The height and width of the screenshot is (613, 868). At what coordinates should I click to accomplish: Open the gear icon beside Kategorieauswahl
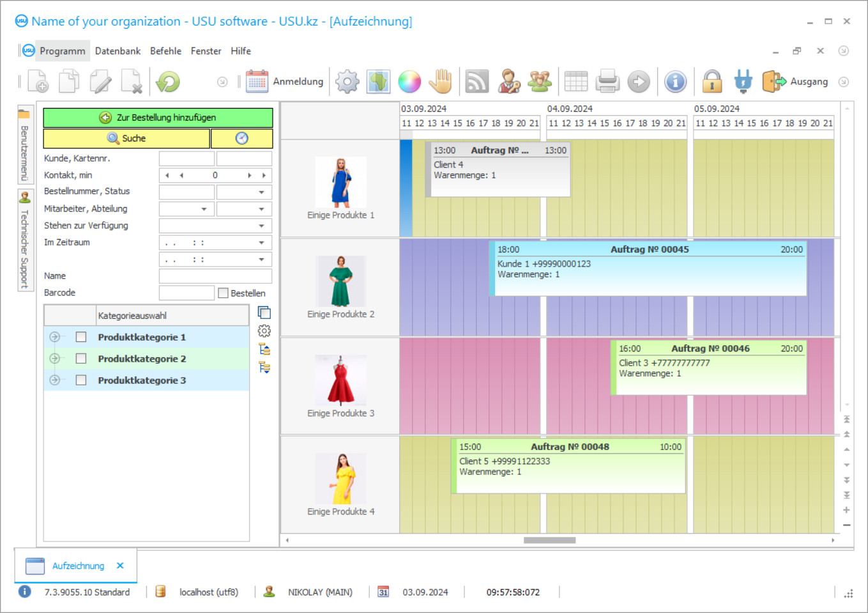[x=264, y=330]
